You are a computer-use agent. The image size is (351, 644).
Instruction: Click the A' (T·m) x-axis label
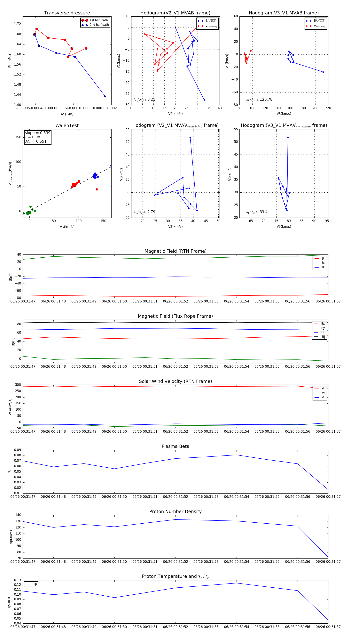point(67,114)
